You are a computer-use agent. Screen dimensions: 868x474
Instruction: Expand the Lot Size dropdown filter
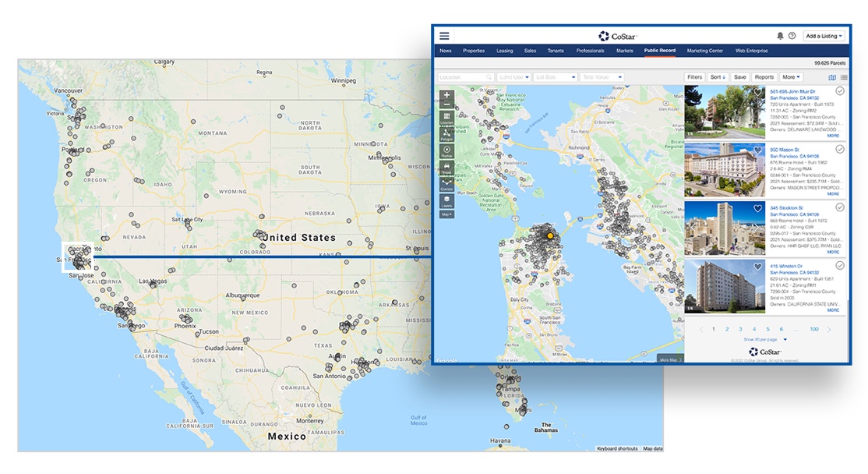tap(557, 77)
